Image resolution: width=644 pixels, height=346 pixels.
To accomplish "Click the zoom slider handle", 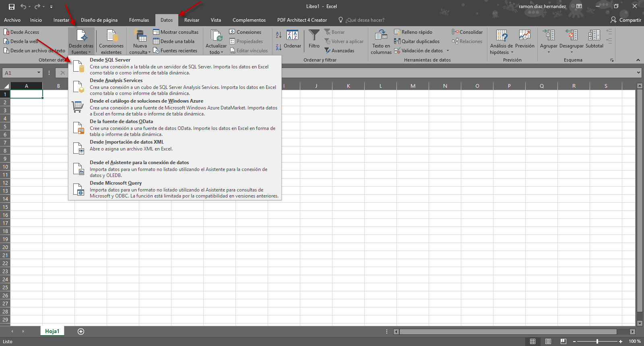I will pyautogui.click(x=597, y=342).
